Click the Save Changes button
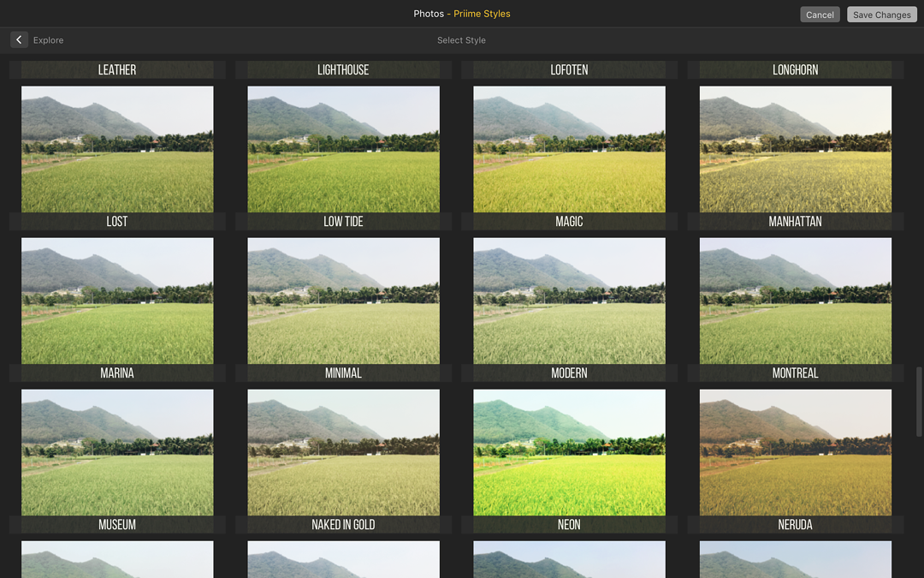Screen dimensions: 924x578 coord(881,15)
